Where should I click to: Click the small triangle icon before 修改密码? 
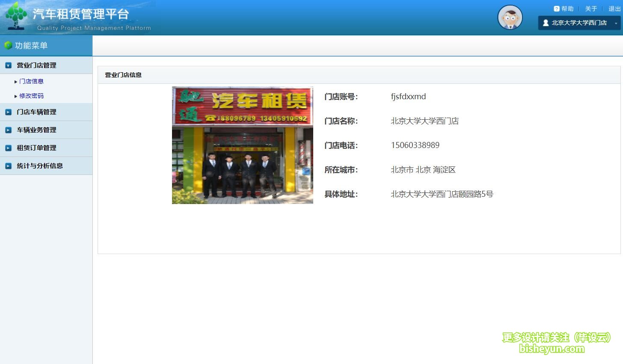pyautogui.click(x=15, y=96)
